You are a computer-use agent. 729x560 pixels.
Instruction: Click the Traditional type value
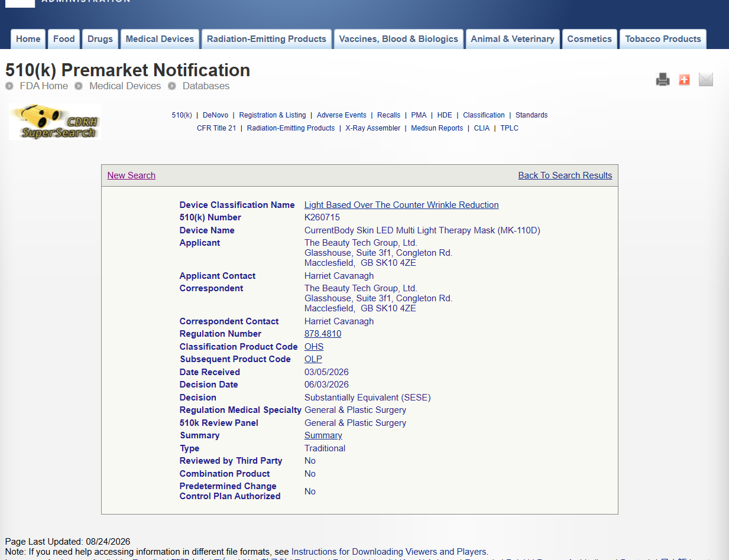(x=325, y=448)
